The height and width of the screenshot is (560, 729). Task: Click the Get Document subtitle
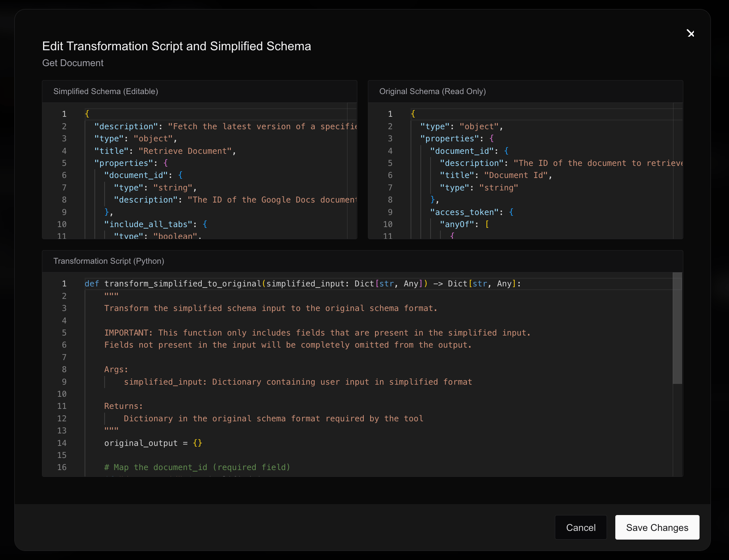[73, 63]
